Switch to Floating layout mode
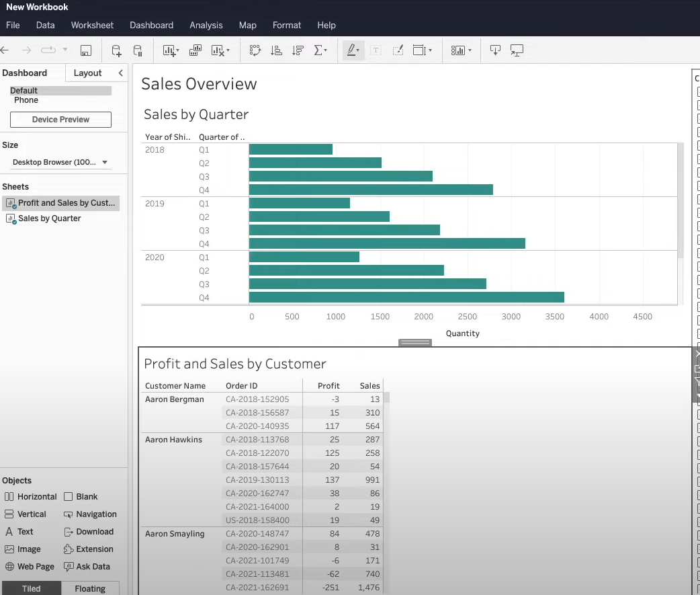The height and width of the screenshot is (595, 700). pos(90,588)
